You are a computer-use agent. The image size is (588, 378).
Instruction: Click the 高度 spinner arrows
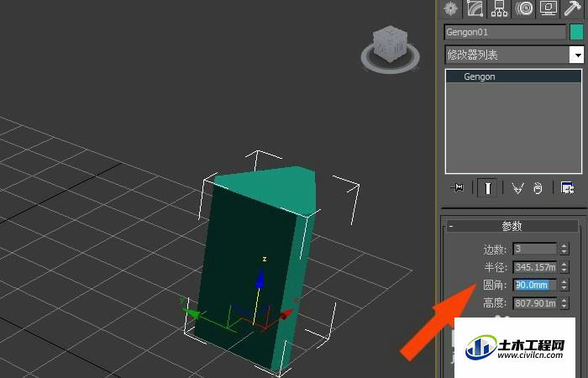click(x=564, y=303)
